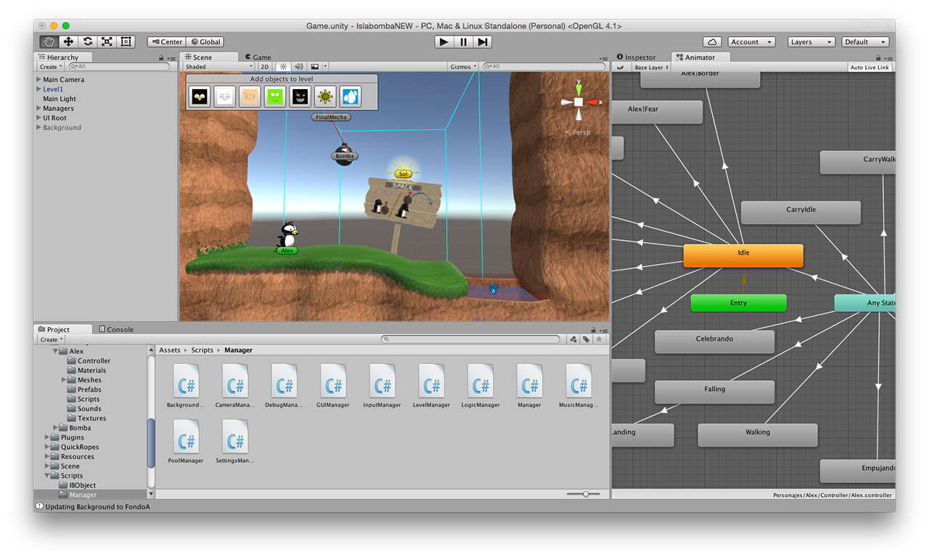Expand the Plugins folder
The width and height of the screenshot is (929, 560).
[47, 438]
